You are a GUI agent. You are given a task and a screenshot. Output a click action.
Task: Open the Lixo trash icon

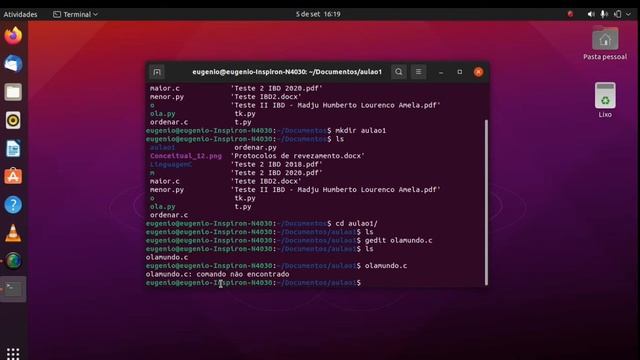pos(605,100)
